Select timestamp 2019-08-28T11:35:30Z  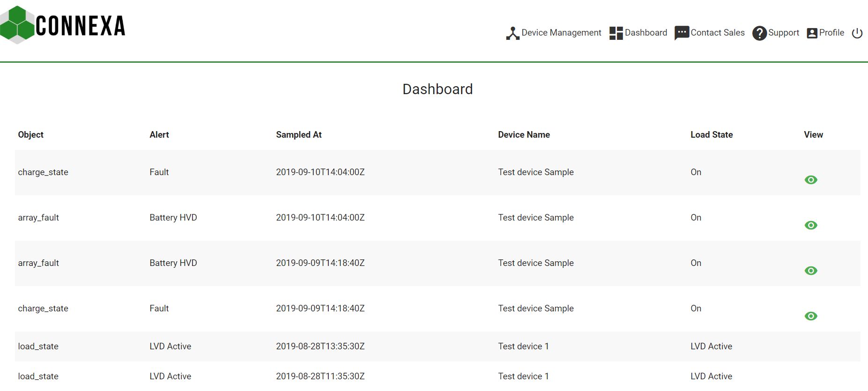click(x=320, y=376)
